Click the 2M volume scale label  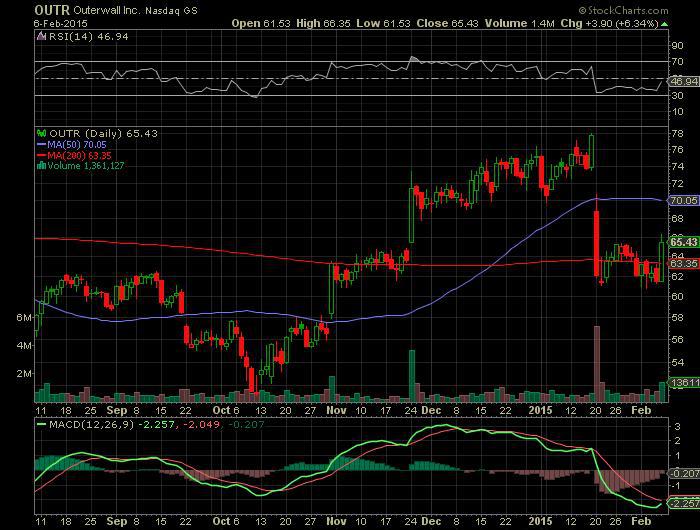coord(24,373)
